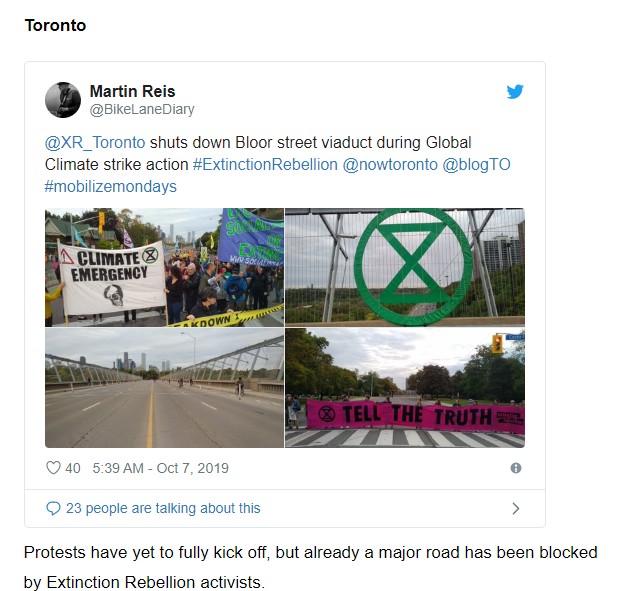The image size is (619, 591).
Task: Expand conversation with the right chevron arrow
Action: coord(516,508)
